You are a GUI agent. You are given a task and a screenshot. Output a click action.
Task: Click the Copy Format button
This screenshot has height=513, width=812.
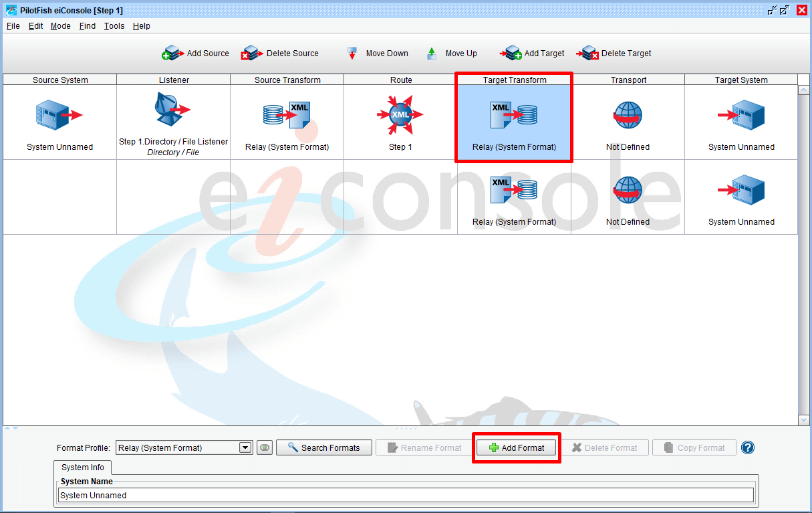point(694,447)
